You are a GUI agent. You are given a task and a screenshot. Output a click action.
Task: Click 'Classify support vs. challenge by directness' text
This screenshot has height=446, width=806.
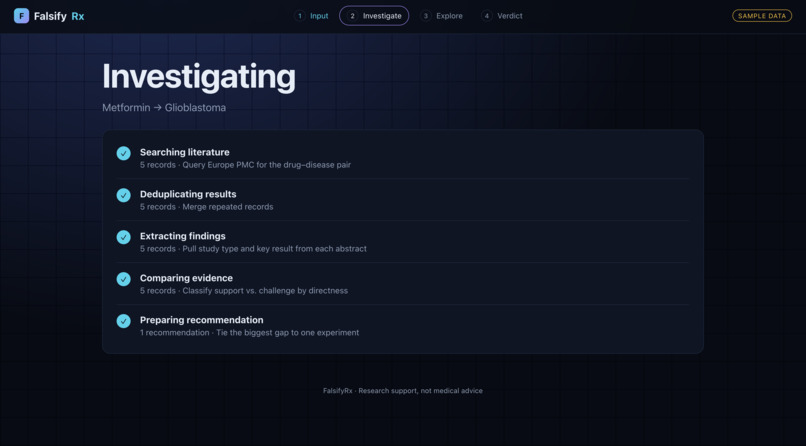click(x=265, y=291)
